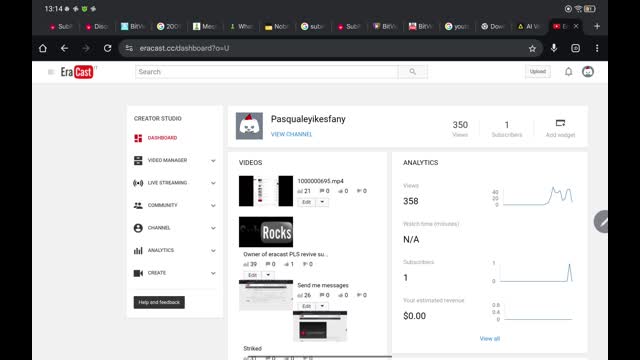
Task: Open Edit dropdown arrow for Send me messages
Action: pyautogui.click(x=322, y=306)
